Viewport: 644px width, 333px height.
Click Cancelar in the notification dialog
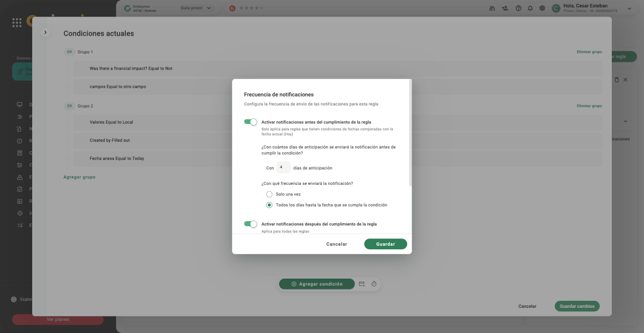click(337, 244)
